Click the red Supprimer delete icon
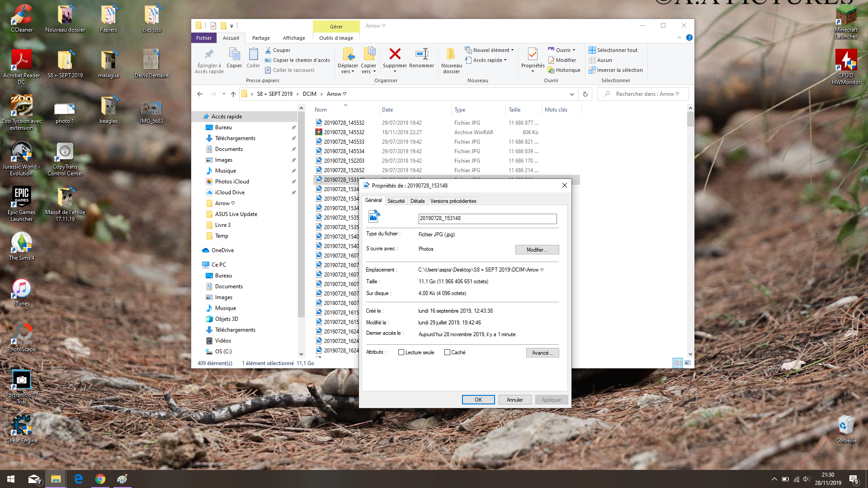868x488 pixels. (x=395, y=54)
